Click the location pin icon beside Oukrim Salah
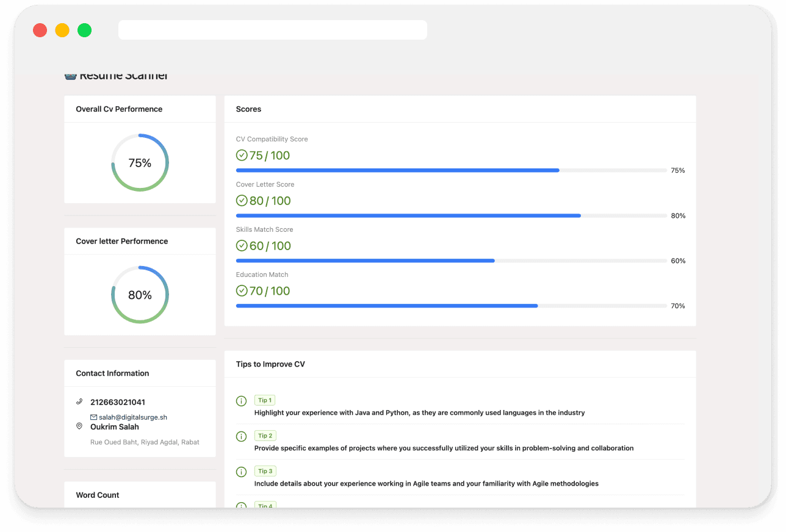Viewport: 786px width, 532px height. [x=79, y=426]
